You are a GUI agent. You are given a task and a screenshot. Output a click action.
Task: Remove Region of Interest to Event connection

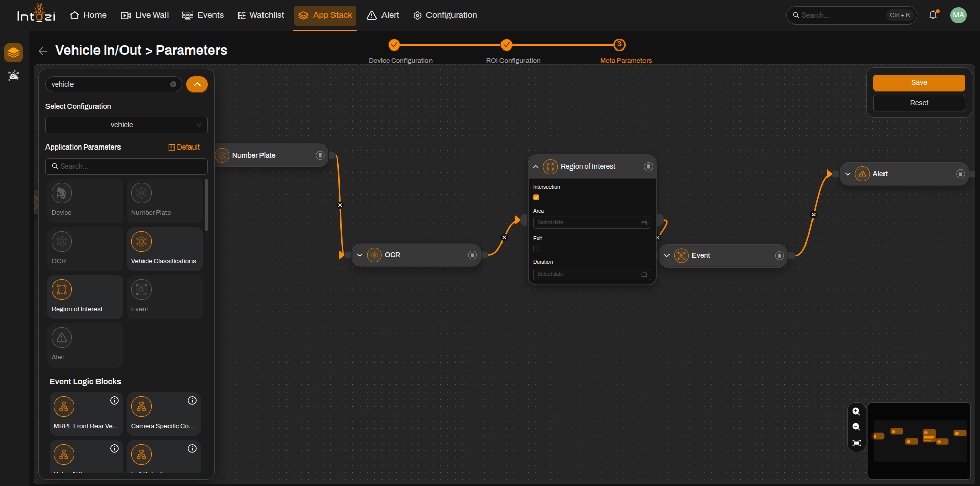point(658,238)
